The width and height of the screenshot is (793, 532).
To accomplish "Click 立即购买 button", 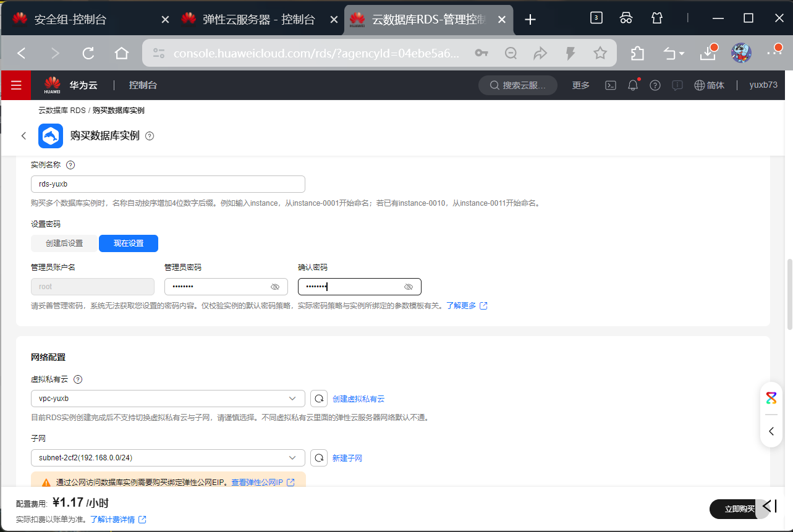I will (x=740, y=509).
